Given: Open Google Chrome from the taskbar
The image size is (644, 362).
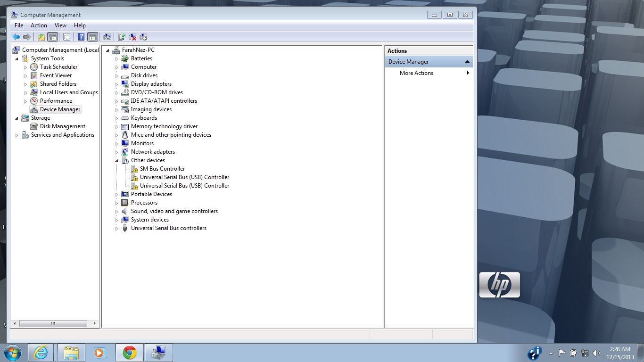Looking at the screenshot, I should tap(129, 353).
